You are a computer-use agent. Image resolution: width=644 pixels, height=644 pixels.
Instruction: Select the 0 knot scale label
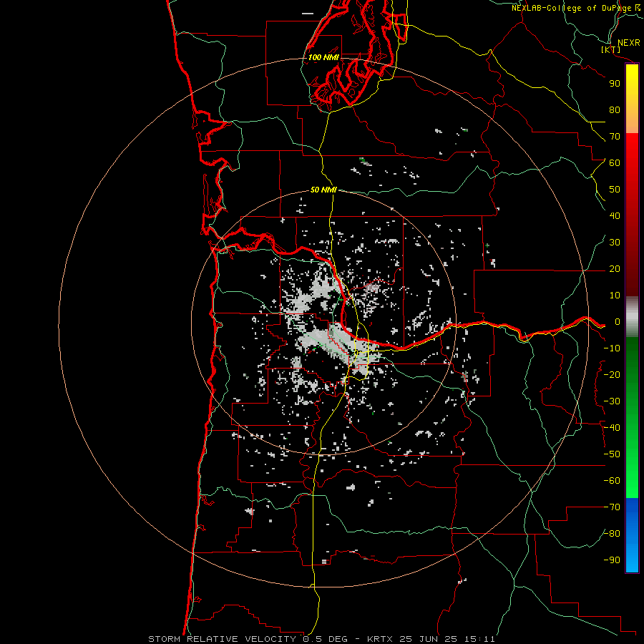tap(618, 321)
